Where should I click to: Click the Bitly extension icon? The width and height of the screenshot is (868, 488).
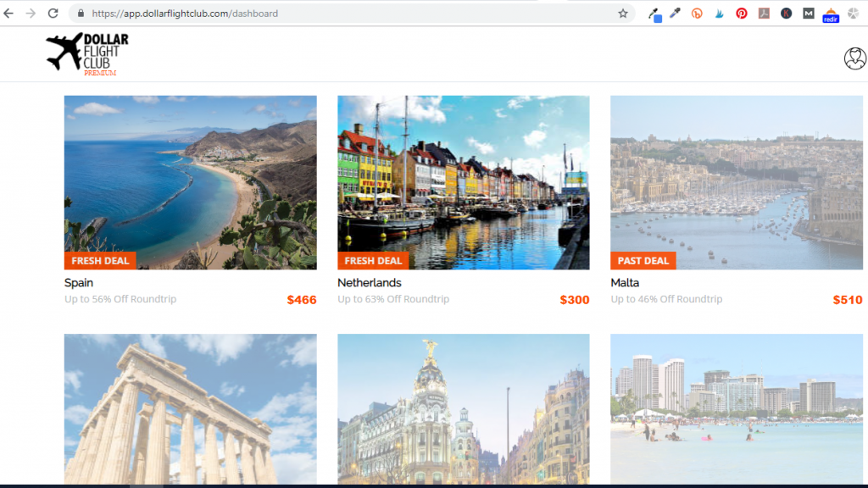pyautogui.click(x=697, y=14)
